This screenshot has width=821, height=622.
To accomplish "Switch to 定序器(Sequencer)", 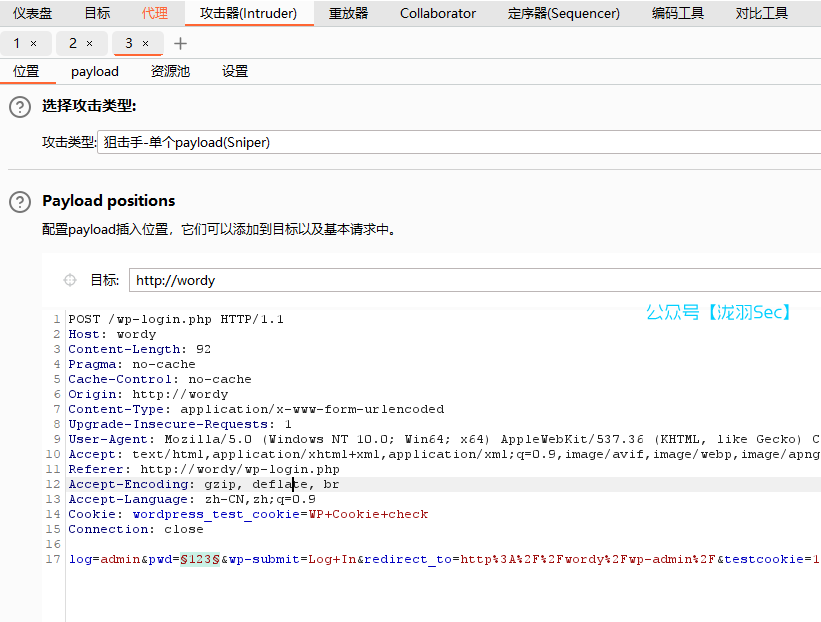I will click(x=562, y=13).
